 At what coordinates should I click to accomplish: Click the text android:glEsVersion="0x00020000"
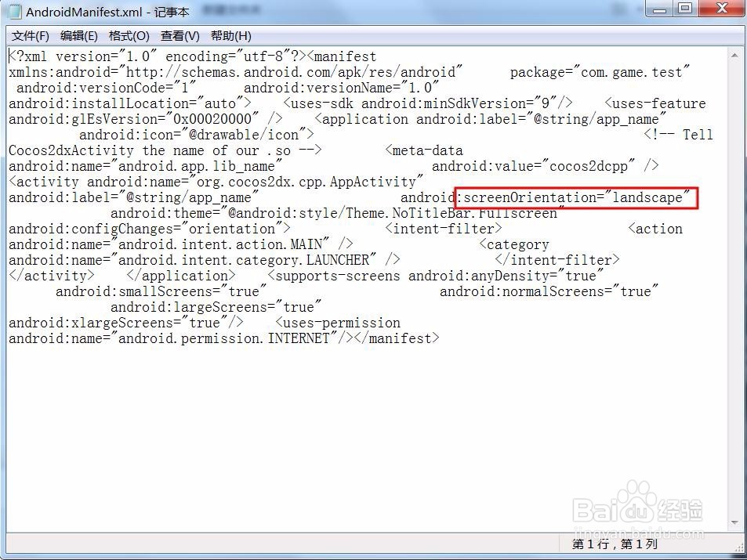pos(134,120)
